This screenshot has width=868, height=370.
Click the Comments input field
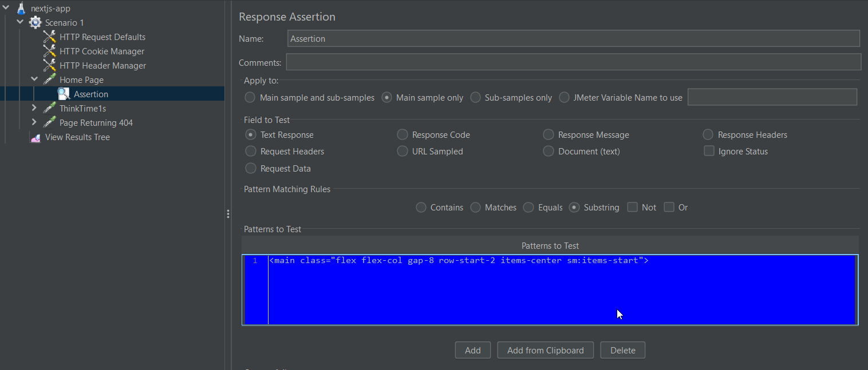[x=574, y=62]
